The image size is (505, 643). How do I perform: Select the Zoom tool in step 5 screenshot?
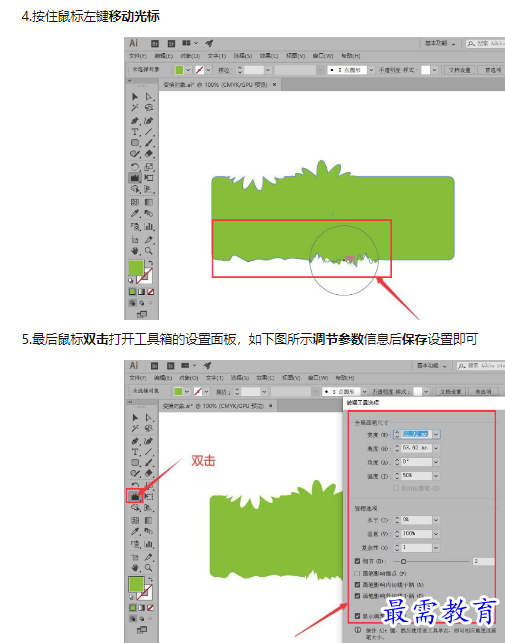point(149,568)
